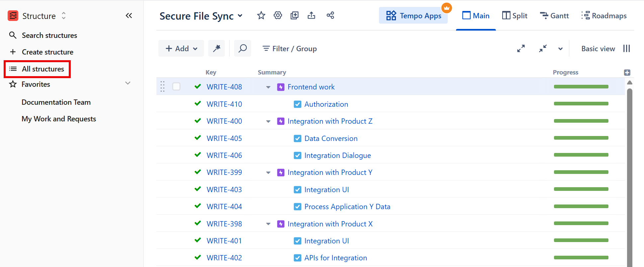The image size is (644, 267).
Task: Switch to the Gantt tab
Action: pyautogui.click(x=554, y=16)
